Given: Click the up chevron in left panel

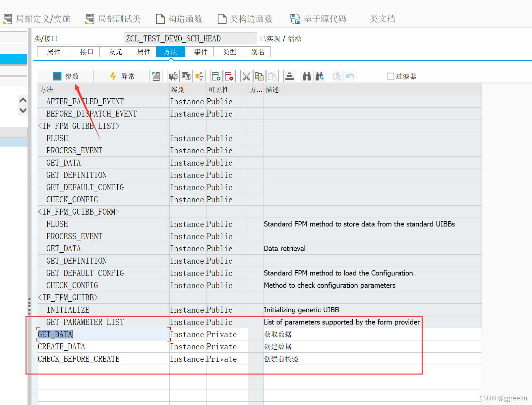Looking at the screenshot, I should pyautogui.click(x=23, y=100).
